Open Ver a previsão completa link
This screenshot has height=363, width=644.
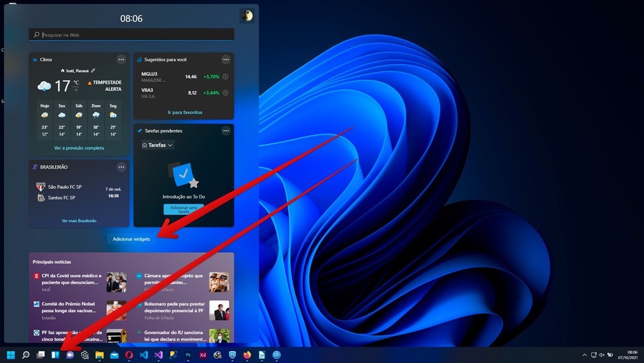79,148
